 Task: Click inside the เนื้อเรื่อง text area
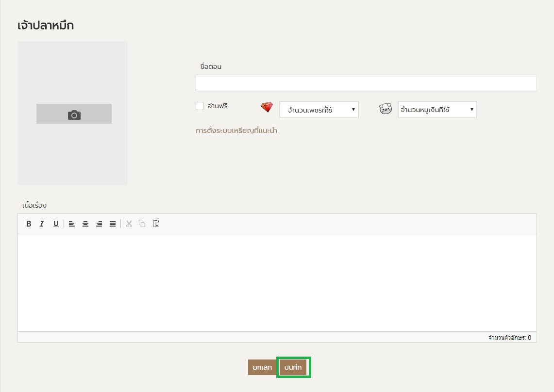[277, 282]
